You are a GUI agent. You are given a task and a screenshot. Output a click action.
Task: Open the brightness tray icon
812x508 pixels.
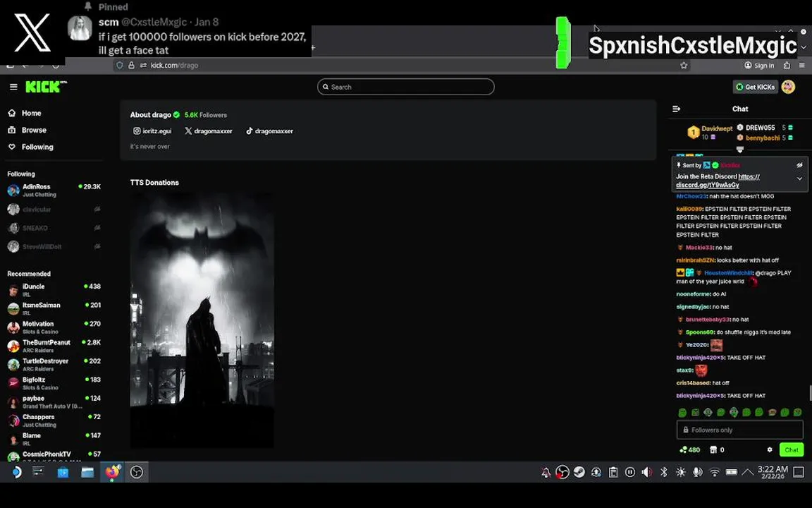pos(680,472)
